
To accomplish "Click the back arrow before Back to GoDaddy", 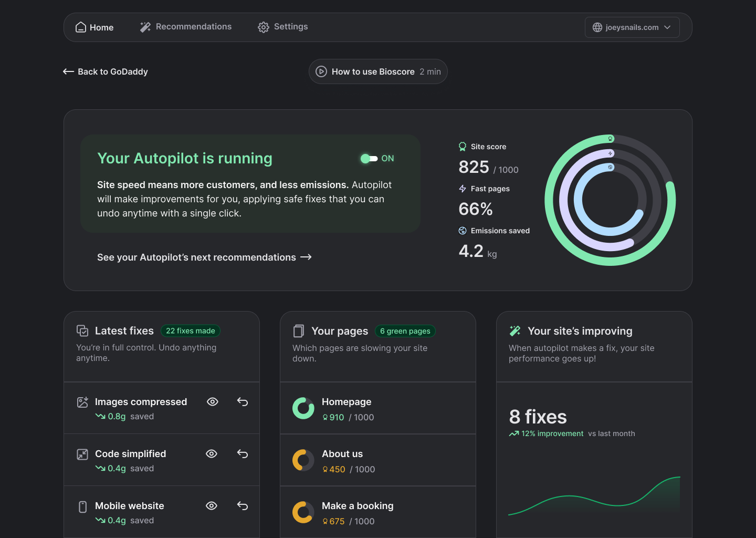I will [x=68, y=71].
